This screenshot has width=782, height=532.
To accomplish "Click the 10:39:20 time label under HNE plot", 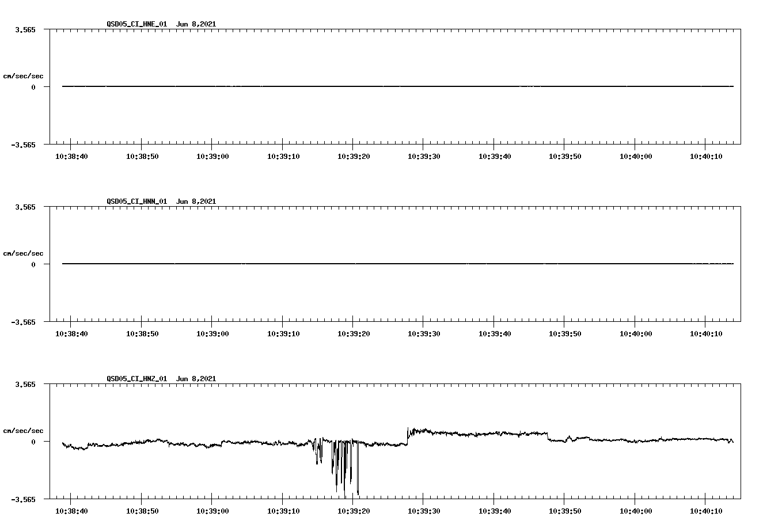I will [354, 157].
